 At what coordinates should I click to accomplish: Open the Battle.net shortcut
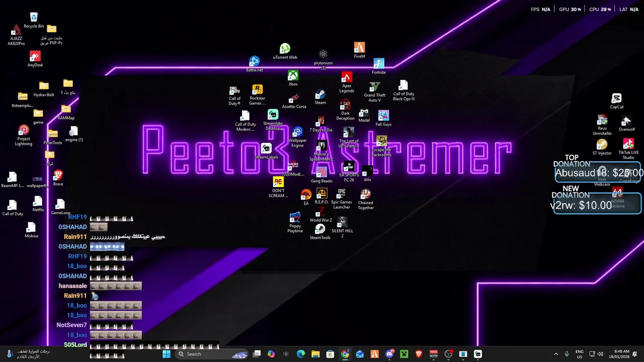click(255, 64)
